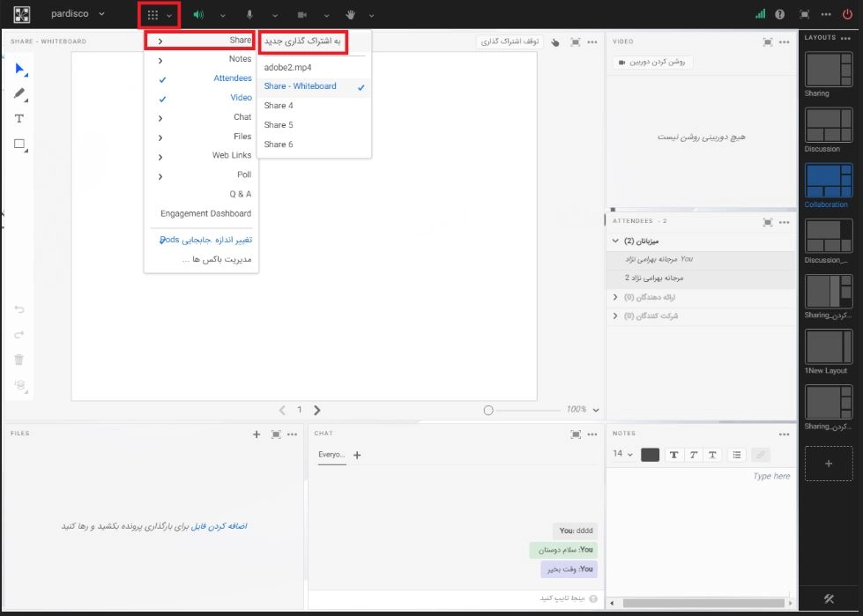Image resolution: width=863 pixels, height=616 pixels.
Task: Toggle underline text in Notes
Action: pyautogui.click(x=712, y=455)
